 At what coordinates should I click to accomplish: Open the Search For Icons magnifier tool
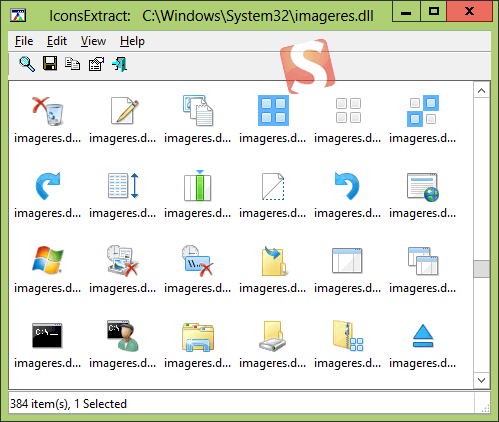point(27,64)
